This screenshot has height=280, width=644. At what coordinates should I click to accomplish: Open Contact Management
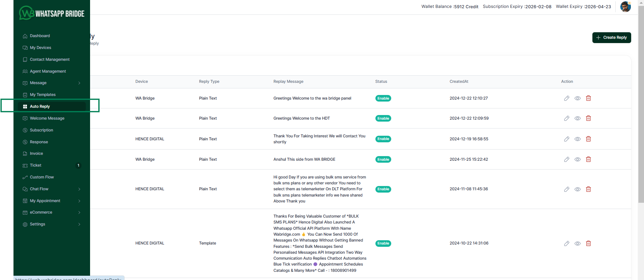pos(50,59)
